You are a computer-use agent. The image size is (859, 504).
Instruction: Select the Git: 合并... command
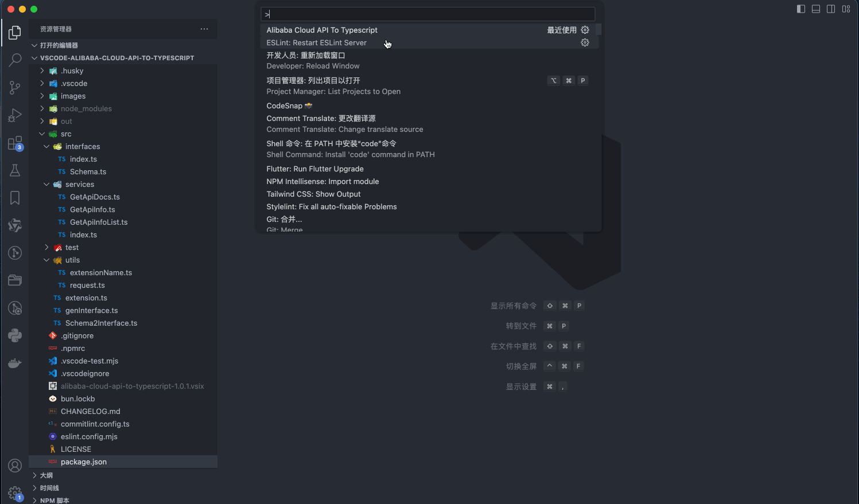tap(429, 222)
